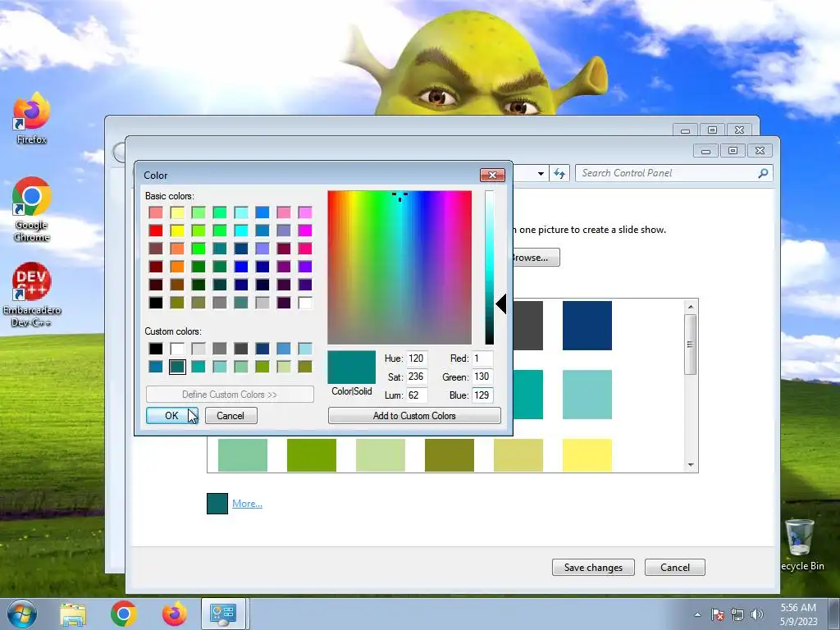This screenshot has width=840, height=630.
Task: Pick the bright green background color tile
Action: [312, 455]
